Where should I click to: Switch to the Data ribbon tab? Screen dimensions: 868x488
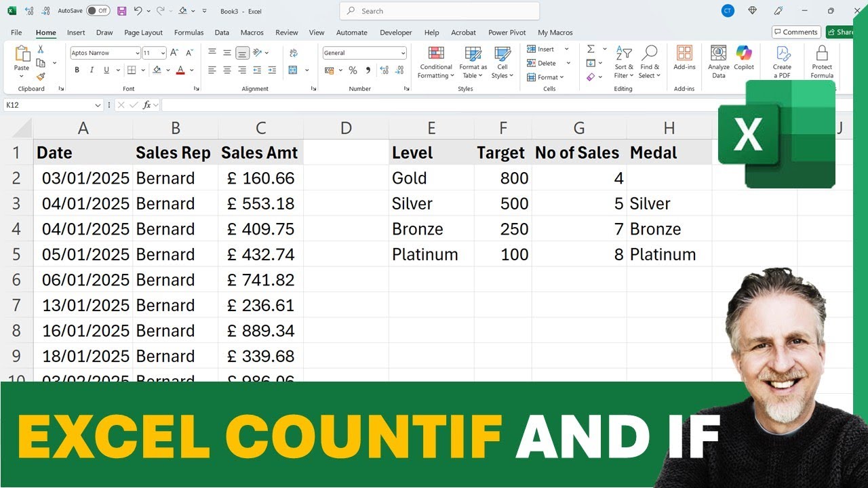[222, 33]
